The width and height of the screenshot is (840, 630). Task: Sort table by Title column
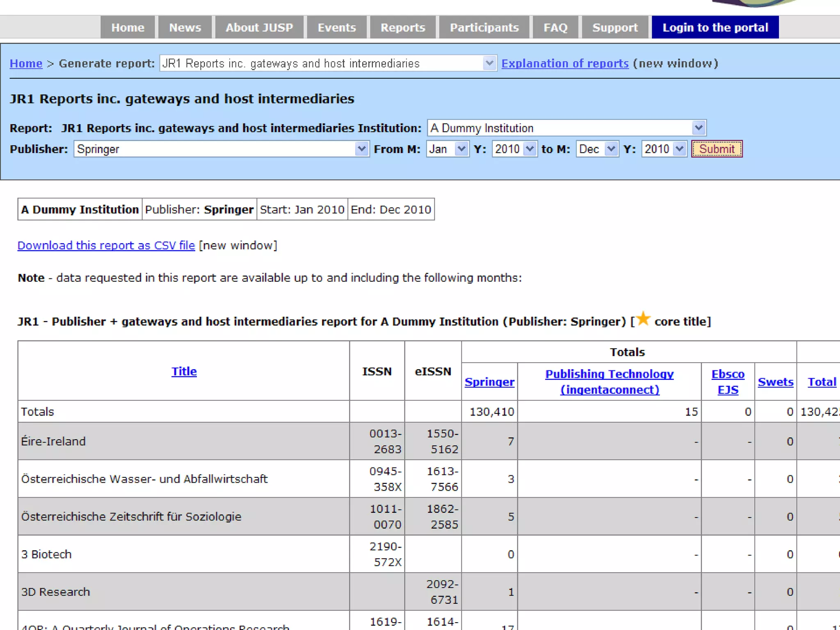[x=184, y=371]
